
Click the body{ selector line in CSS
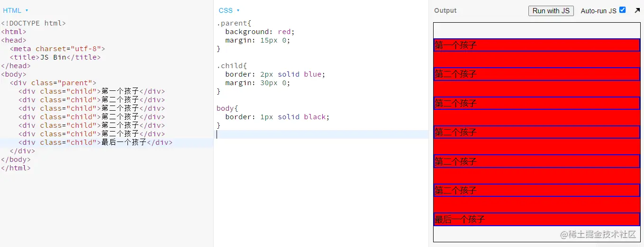pyautogui.click(x=227, y=108)
